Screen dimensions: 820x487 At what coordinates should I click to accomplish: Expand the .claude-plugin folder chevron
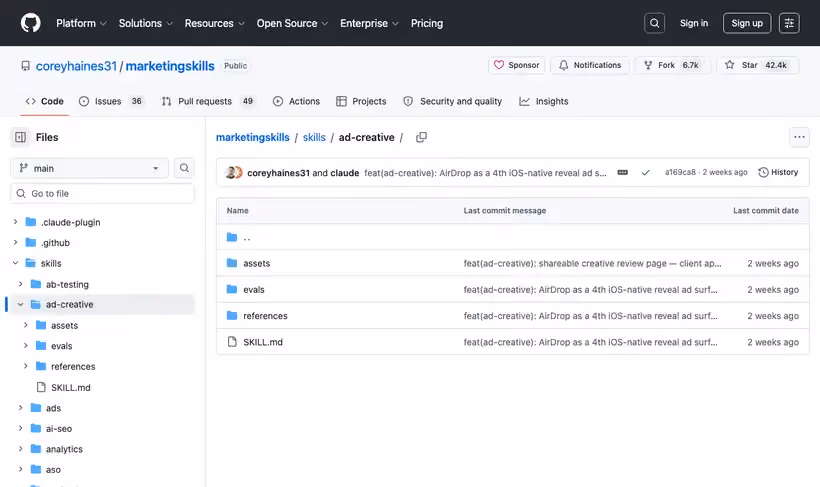15,222
